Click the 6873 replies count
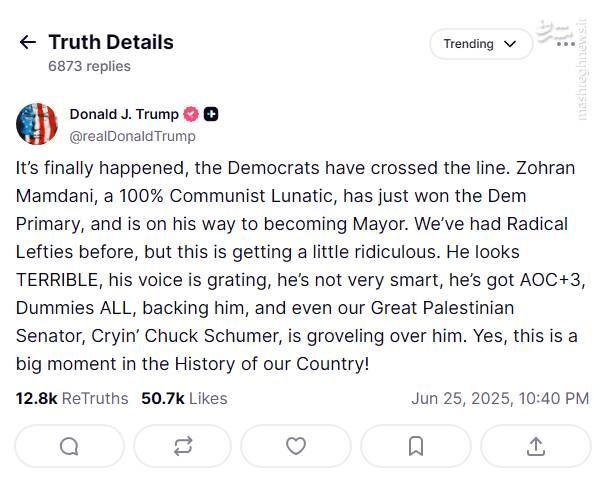Viewport: 606px width, 482px height. (x=89, y=66)
